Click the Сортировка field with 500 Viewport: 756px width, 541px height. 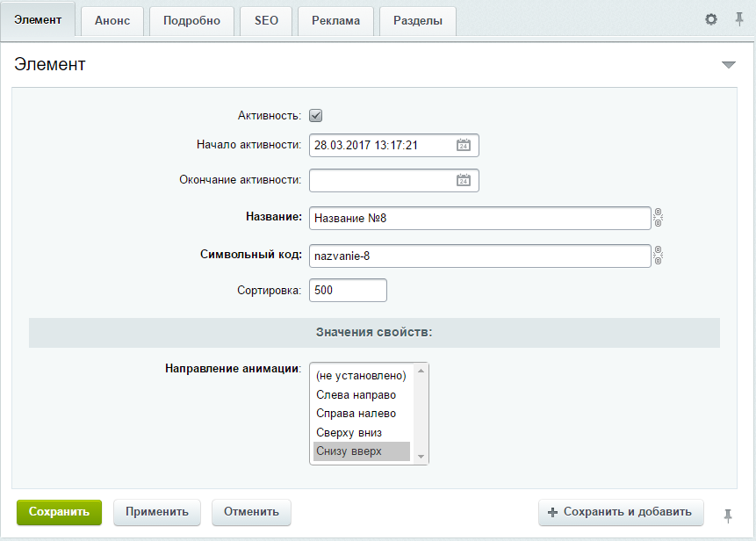348,291
